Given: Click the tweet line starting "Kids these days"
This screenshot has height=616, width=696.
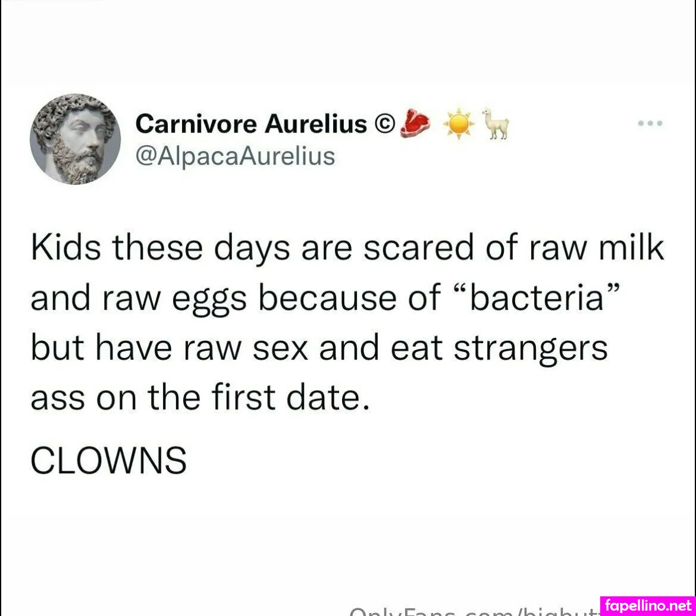Looking at the screenshot, I should click(347, 248).
